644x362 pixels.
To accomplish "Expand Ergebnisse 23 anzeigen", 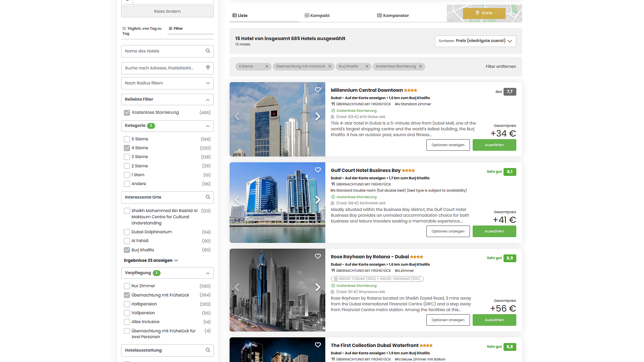I will pyautogui.click(x=151, y=261).
